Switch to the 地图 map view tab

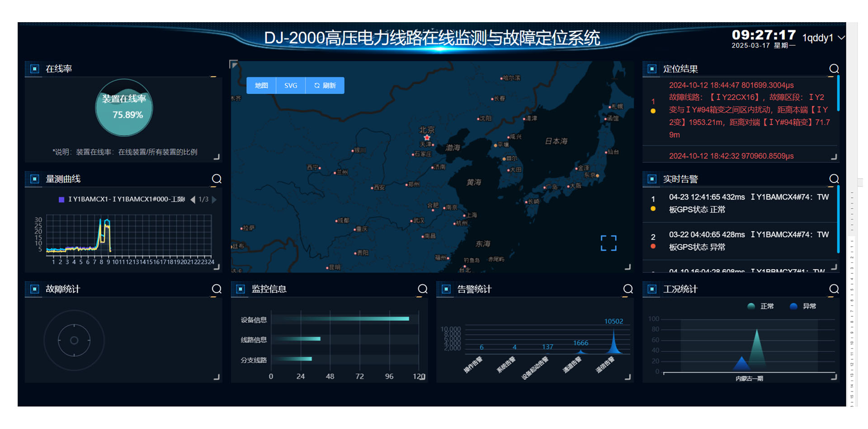point(261,85)
